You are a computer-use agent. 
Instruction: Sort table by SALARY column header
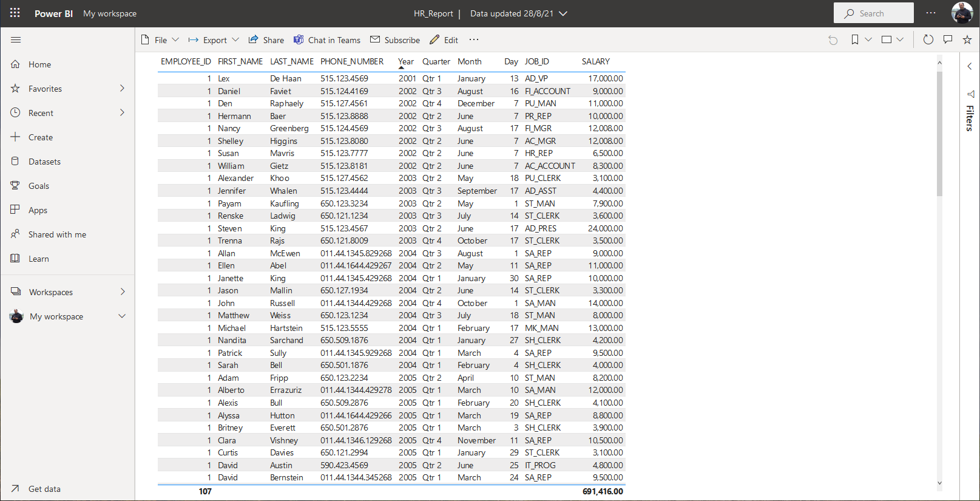[x=595, y=61]
